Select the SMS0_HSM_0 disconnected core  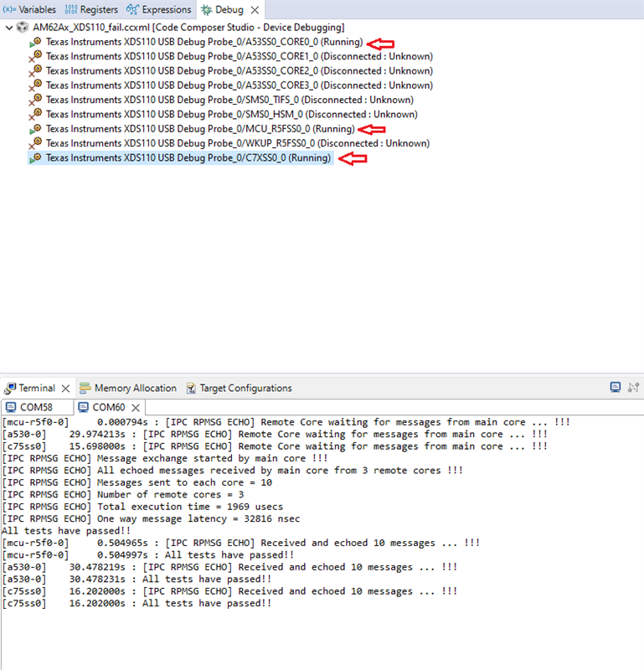point(232,115)
